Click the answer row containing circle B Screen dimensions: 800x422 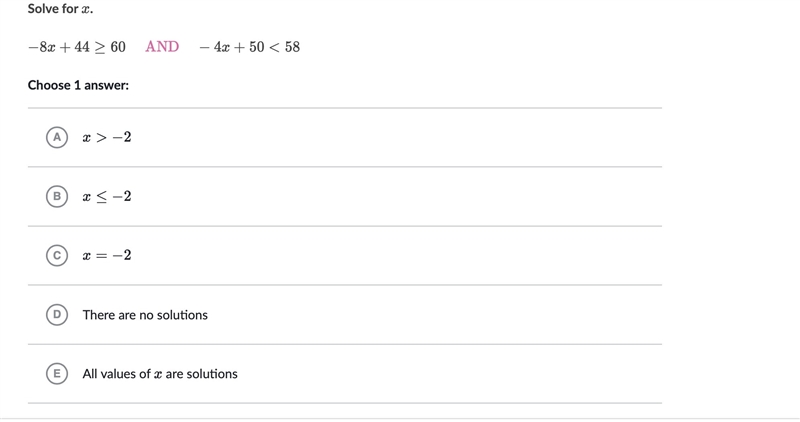tap(345, 196)
